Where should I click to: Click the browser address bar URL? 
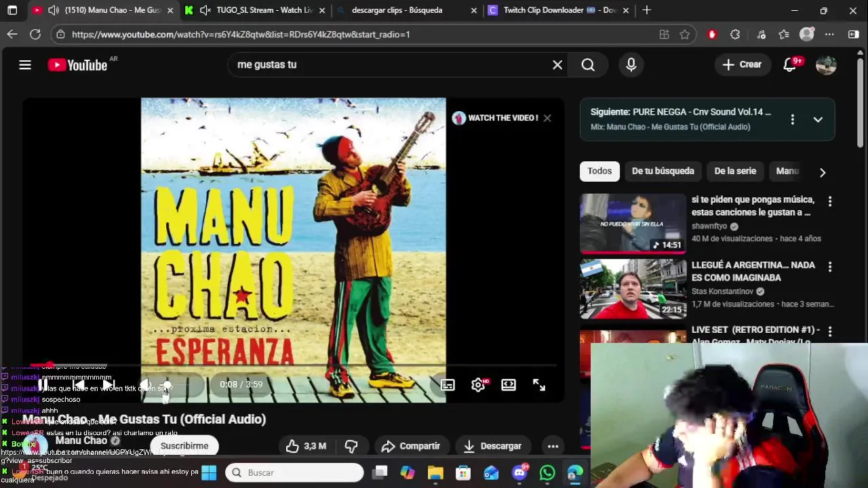[241, 35]
